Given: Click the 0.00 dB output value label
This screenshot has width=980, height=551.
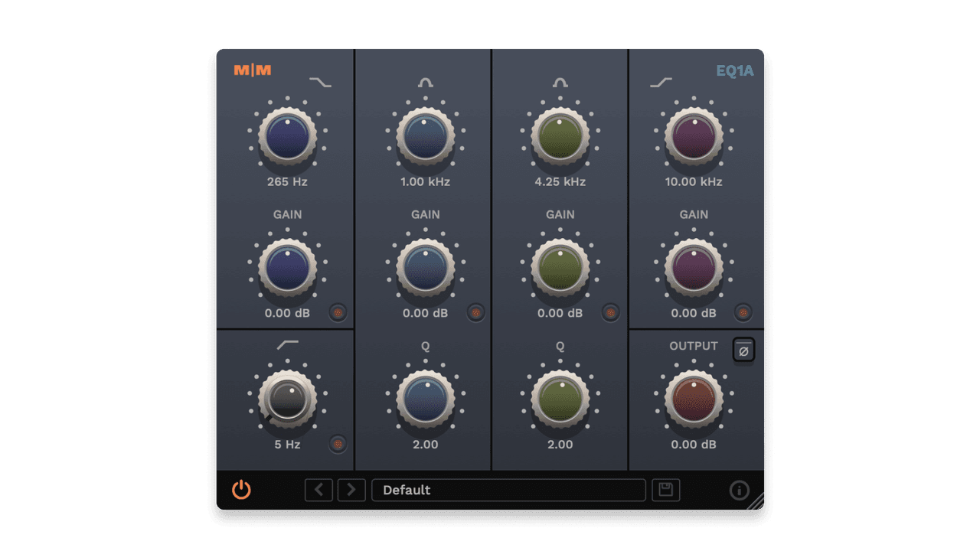Looking at the screenshot, I should point(694,445).
